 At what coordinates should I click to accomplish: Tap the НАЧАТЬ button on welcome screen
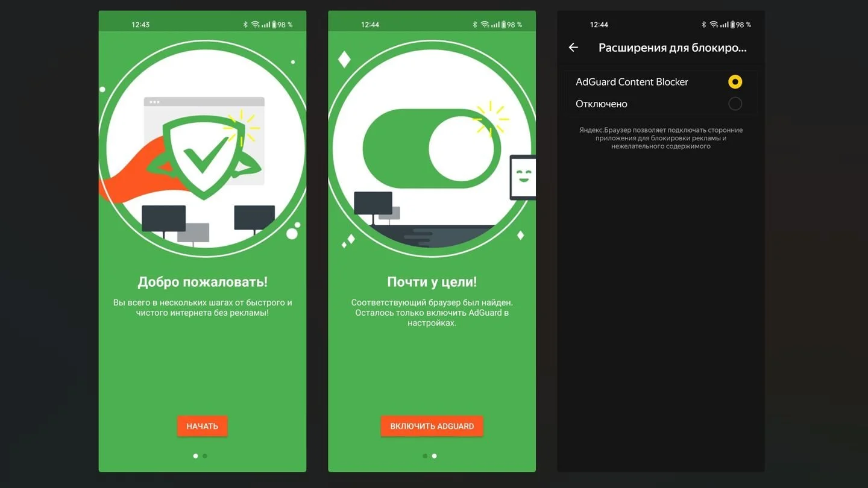pyautogui.click(x=202, y=426)
